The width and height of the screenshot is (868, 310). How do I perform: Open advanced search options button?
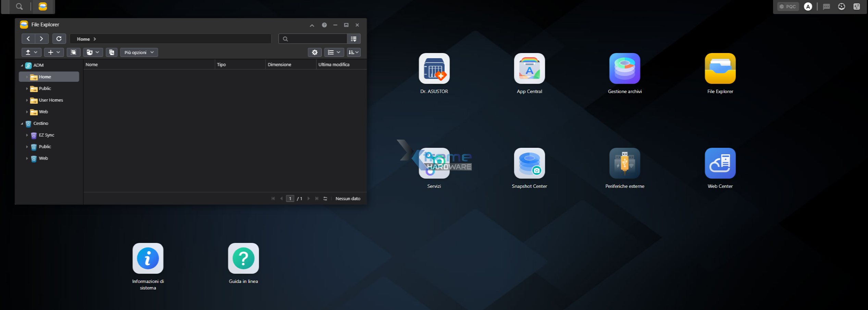tap(354, 39)
